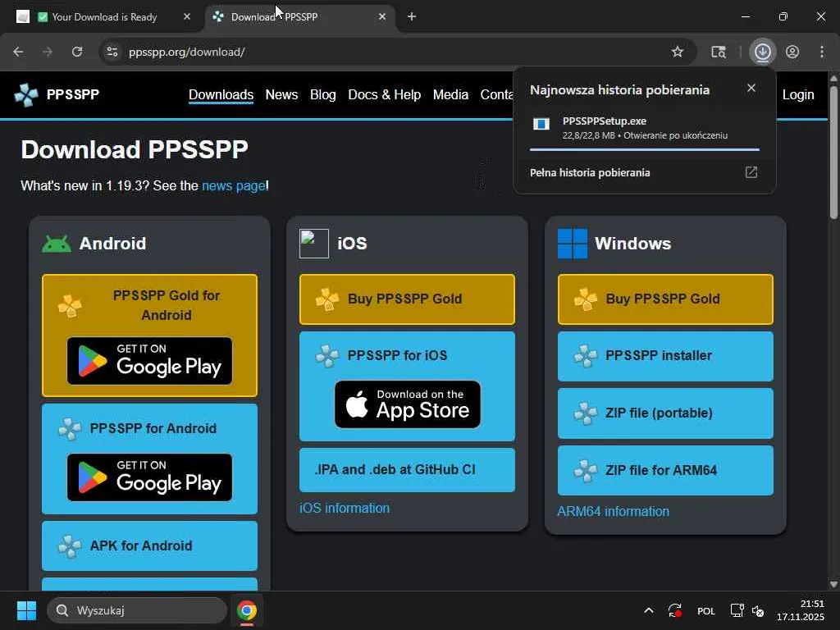The image size is (840, 630).
Task: Close the Download PPSSPP tab
Action: coord(382,16)
